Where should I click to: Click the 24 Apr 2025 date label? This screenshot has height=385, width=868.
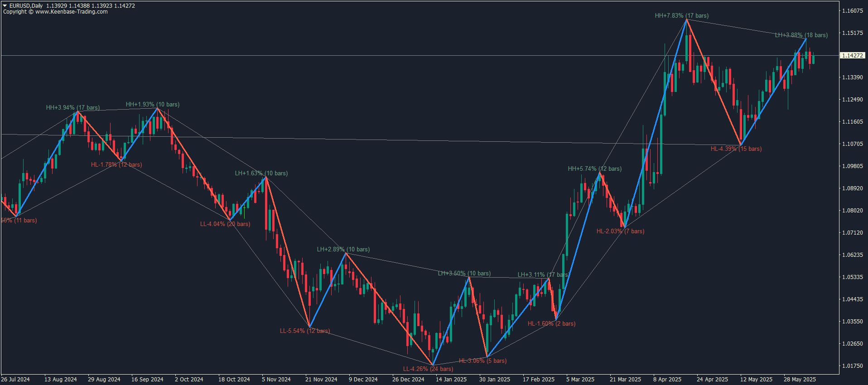713,380
